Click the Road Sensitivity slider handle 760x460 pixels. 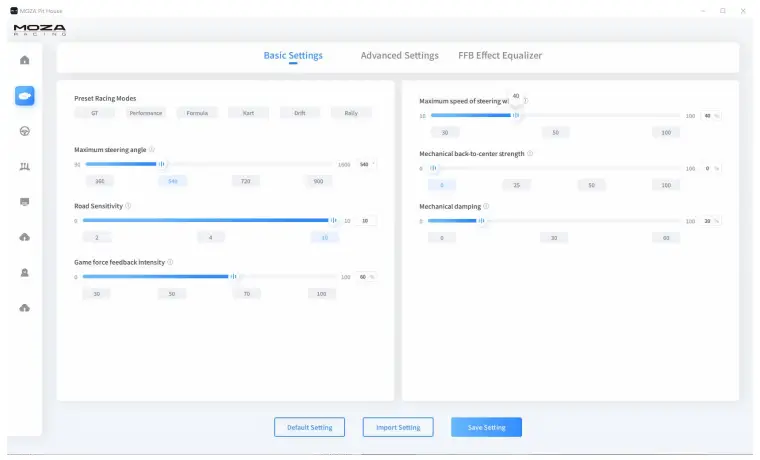tap(333, 220)
